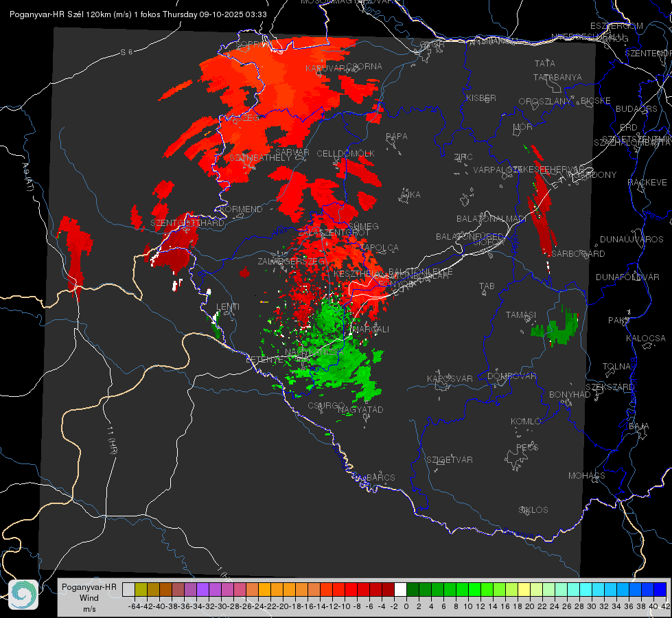The image size is (672, 618).
Task: Click the BAJA city label
Action: pyautogui.click(x=639, y=426)
